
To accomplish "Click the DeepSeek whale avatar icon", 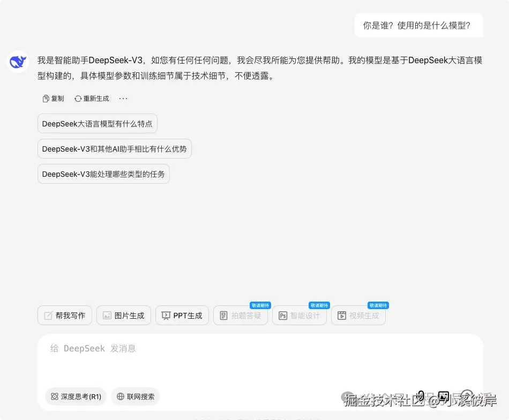I will (18, 61).
